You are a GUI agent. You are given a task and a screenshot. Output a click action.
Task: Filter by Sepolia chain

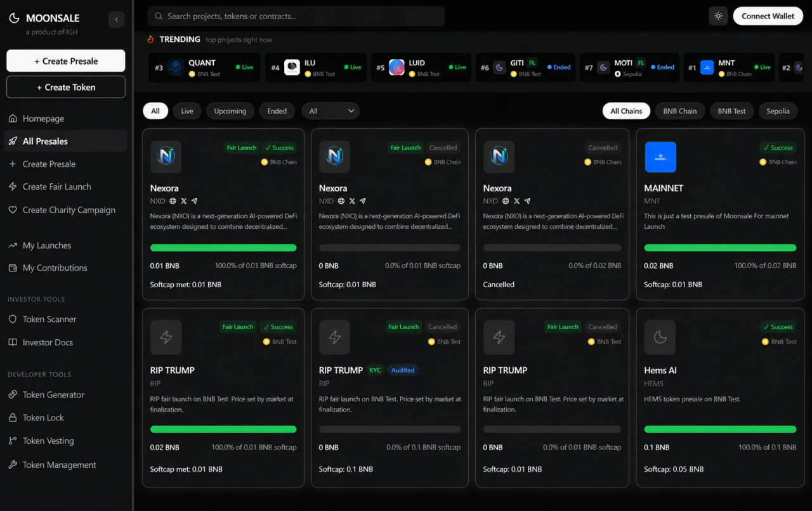778,111
